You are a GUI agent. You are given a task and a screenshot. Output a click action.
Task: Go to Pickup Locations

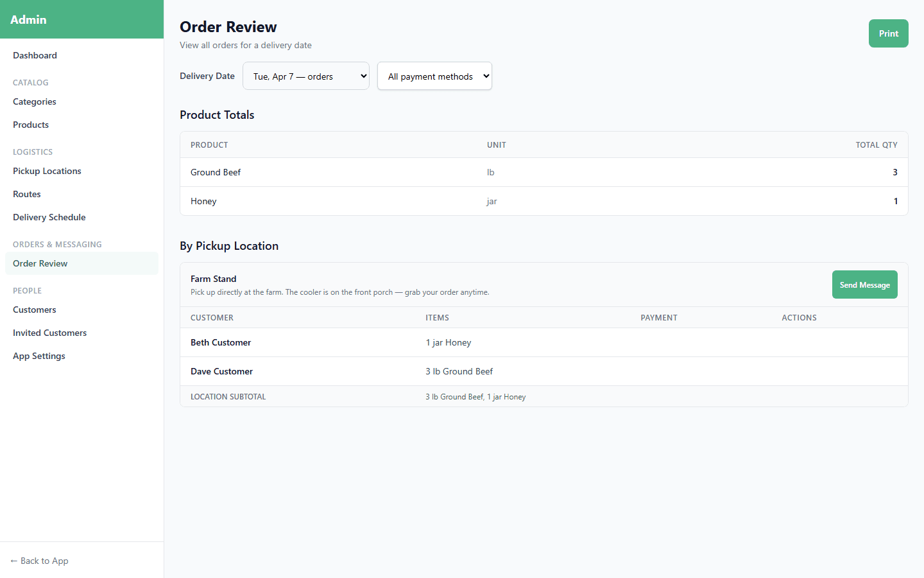click(47, 171)
